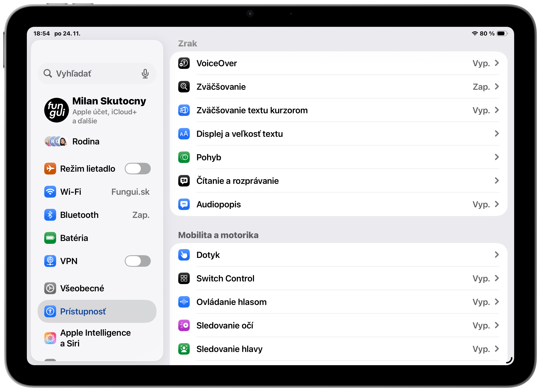Tap the Audiopopis speech bubble icon

(x=184, y=204)
